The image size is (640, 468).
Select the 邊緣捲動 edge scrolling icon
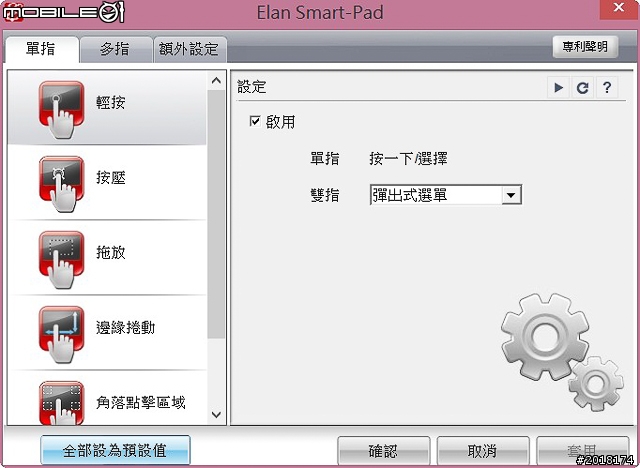[62, 335]
